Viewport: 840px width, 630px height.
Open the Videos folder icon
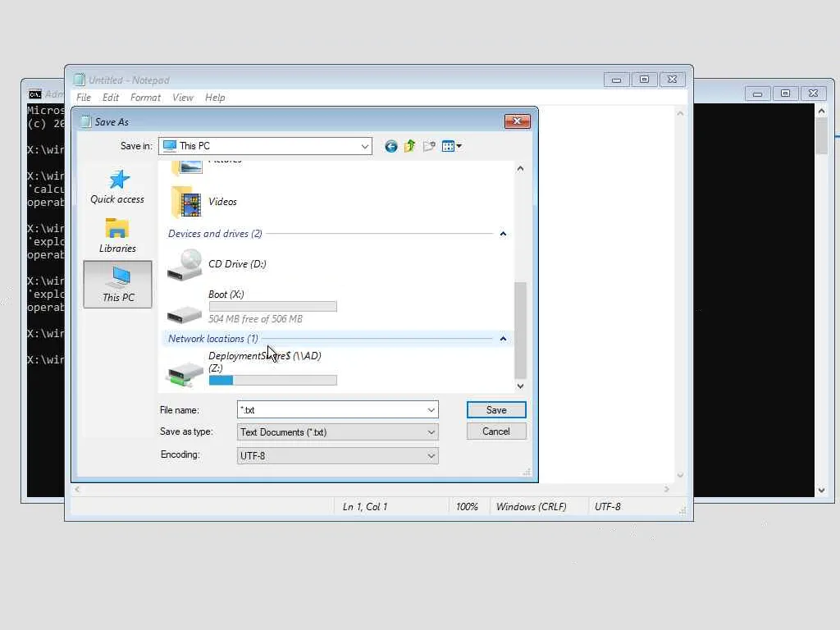pyautogui.click(x=186, y=202)
